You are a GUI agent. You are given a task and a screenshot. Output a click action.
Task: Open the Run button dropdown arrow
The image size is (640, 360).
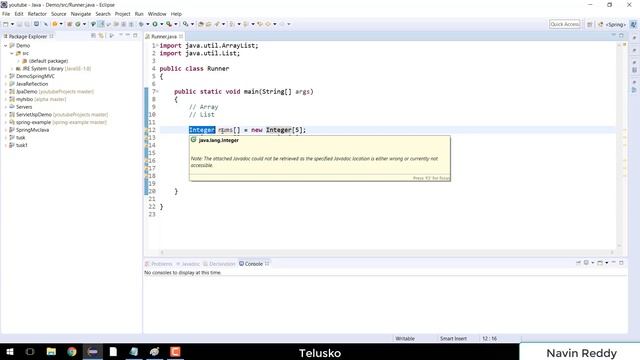(x=162, y=24)
